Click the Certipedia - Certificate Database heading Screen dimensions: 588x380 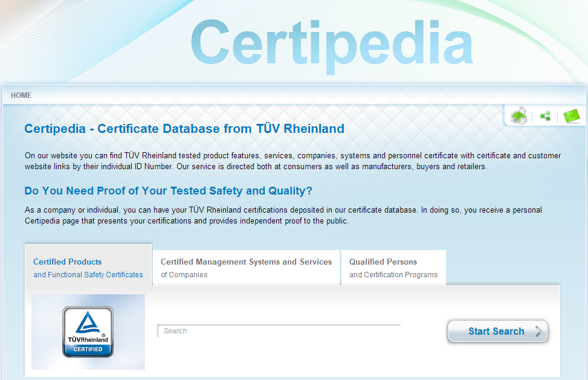click(x=184, y=129)
